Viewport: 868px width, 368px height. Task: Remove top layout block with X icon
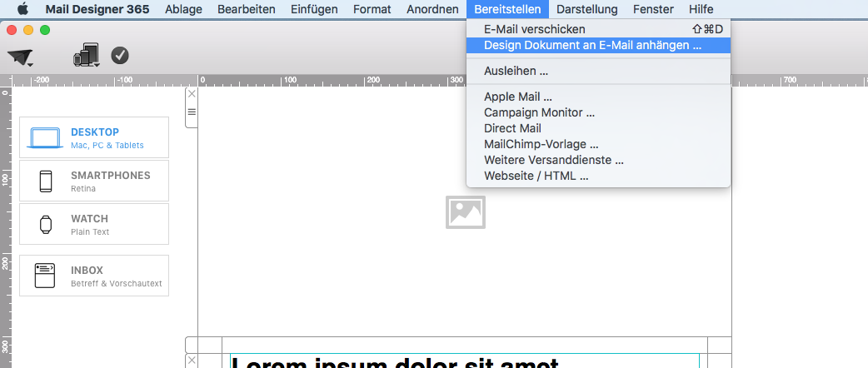192,93
